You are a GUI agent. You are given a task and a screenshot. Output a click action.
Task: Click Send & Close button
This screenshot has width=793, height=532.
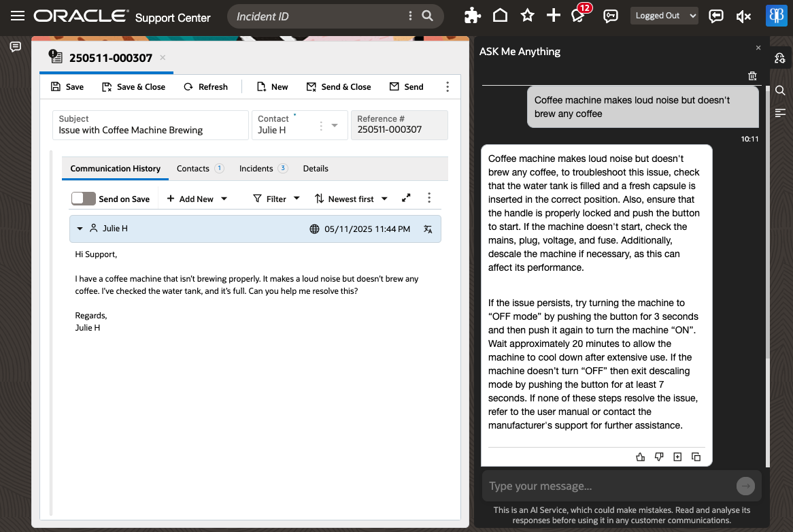[x=339, y=87]
